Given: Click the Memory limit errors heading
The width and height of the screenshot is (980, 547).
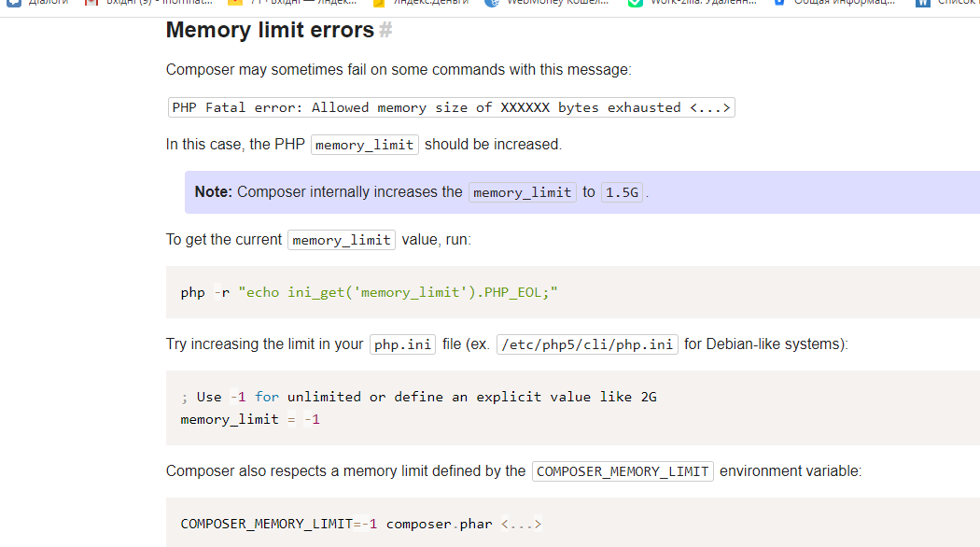Looking at the screenshot, I should 270,30.
